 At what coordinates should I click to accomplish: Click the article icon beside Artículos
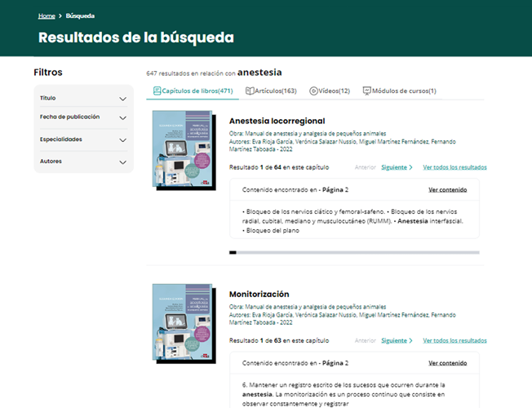[x=250, y=91]
